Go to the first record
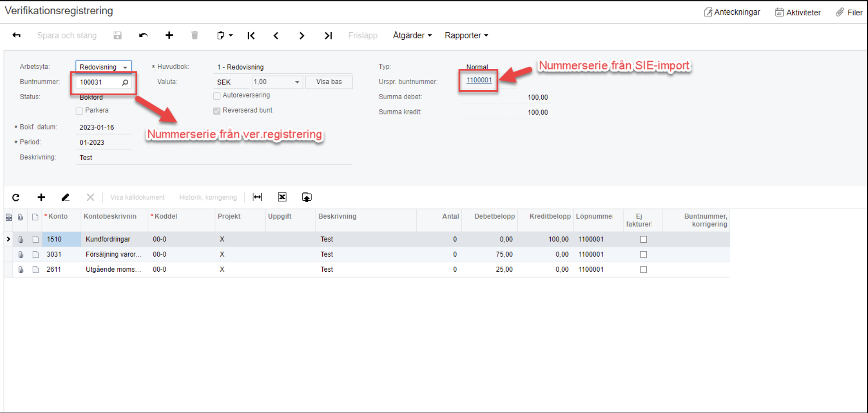The image size is (868, 413). tap(251, 36)
